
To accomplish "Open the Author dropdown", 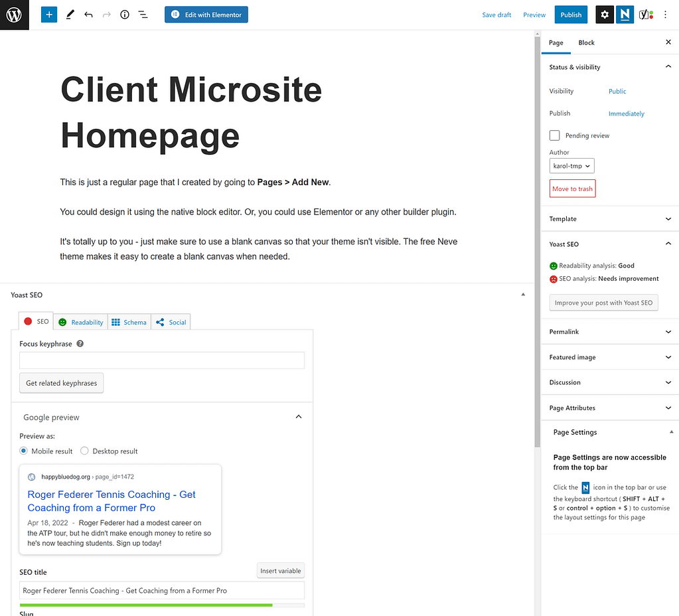I will (571, 165).
